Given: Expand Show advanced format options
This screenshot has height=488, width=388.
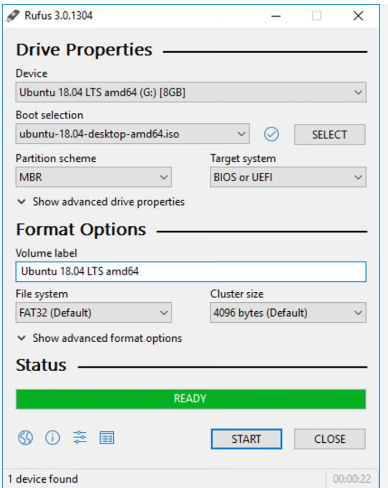Looking at the screenshot, I should [x=100, y=338].
